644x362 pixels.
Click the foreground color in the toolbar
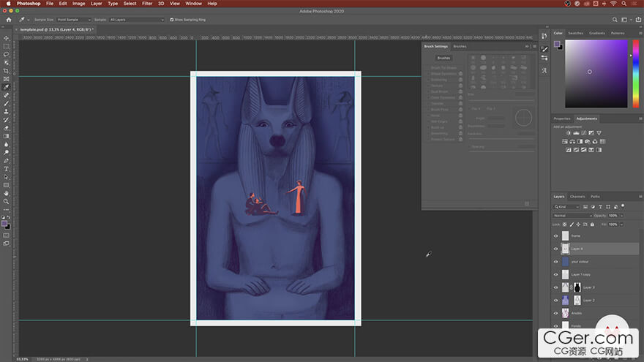[4, 224]
